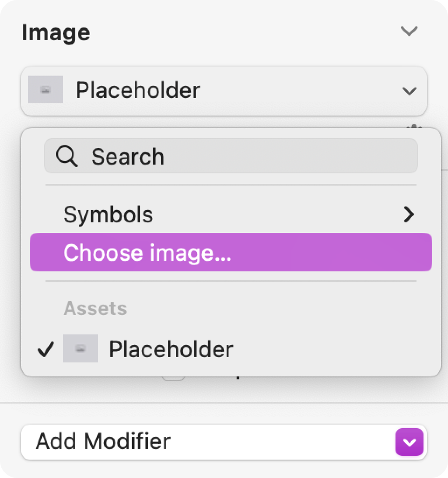Click the purple Add Modifier arrow button
448x478 pixels.
click(x=409, y=442)
